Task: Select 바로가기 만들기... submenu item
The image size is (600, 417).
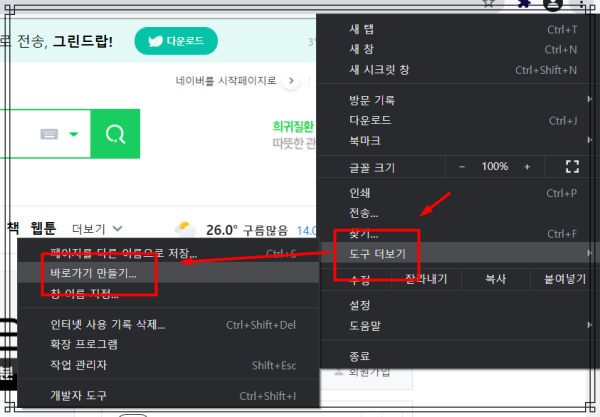Action: 168,273
